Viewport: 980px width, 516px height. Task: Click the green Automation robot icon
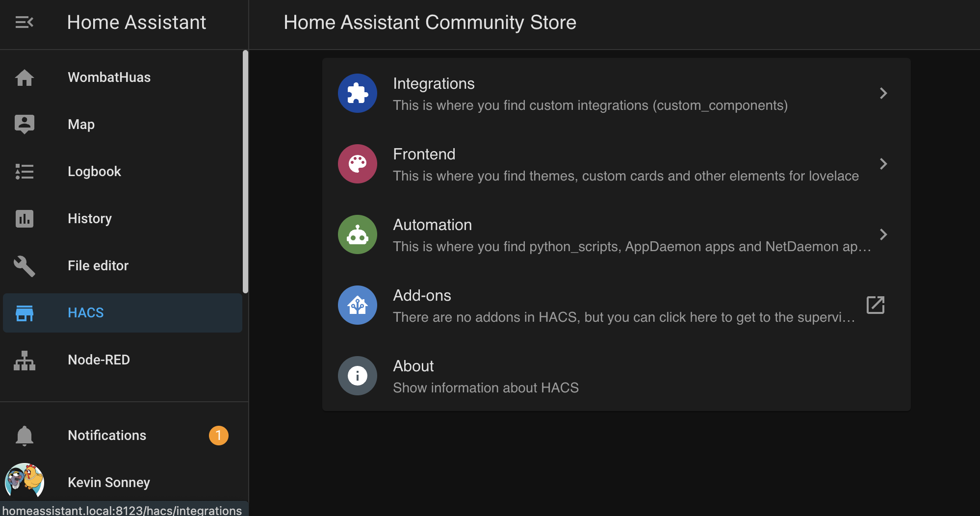tap(358, 234)
